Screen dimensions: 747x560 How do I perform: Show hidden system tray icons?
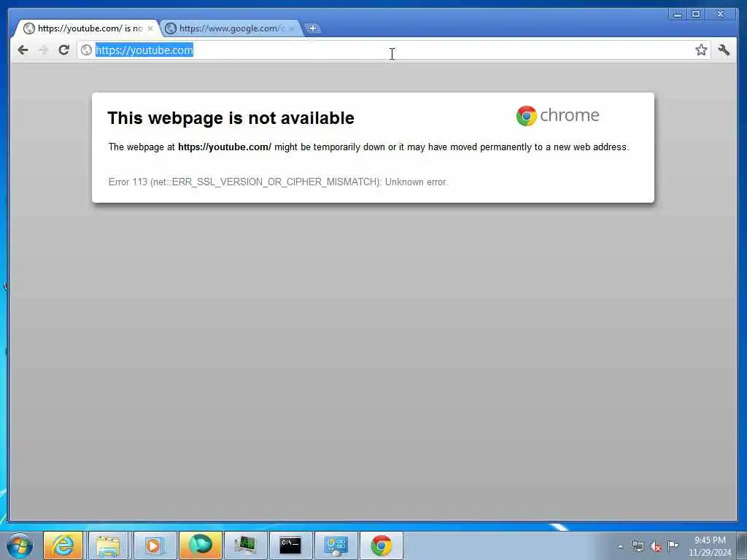point(620,546)
